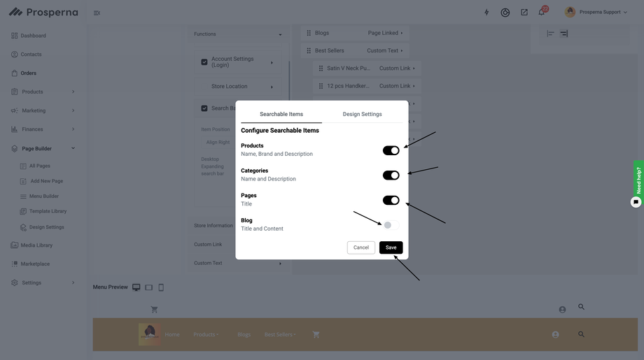
Task: Click the Prosperna logo
Action: [x=43, y=13]
